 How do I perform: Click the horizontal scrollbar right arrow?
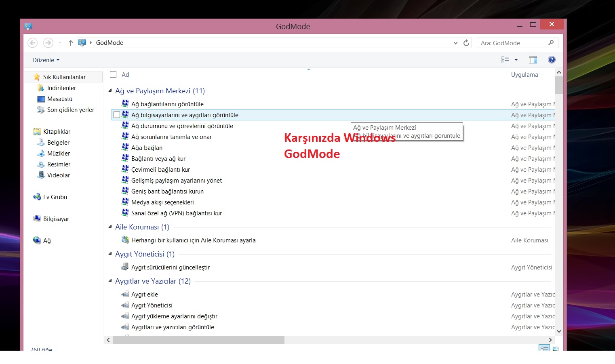pos(550,340)
